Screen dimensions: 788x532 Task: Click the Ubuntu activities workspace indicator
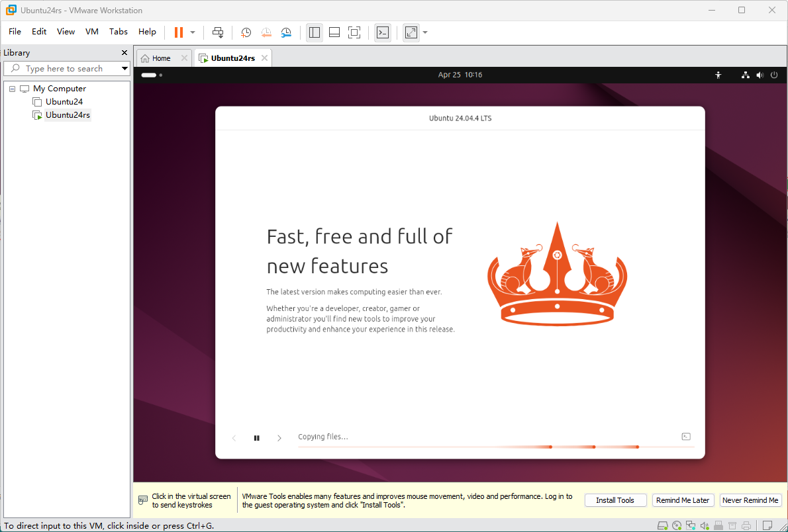(x=152, y=75)
